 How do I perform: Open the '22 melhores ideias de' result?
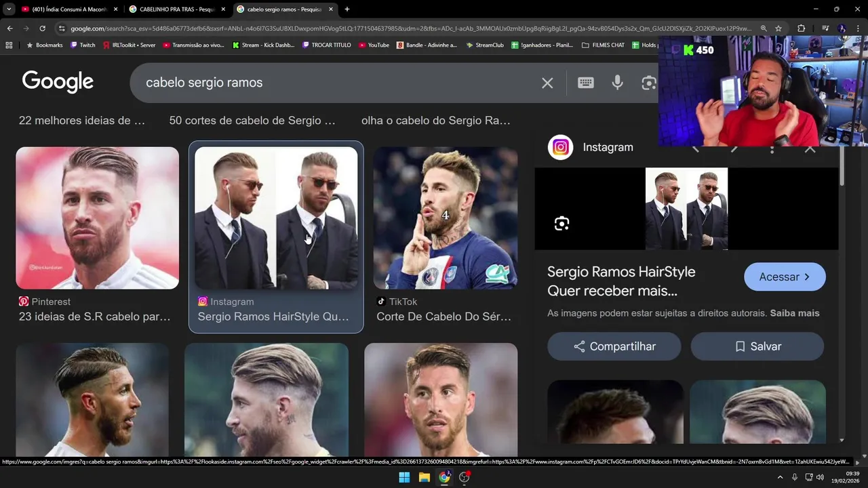point(82,121)
